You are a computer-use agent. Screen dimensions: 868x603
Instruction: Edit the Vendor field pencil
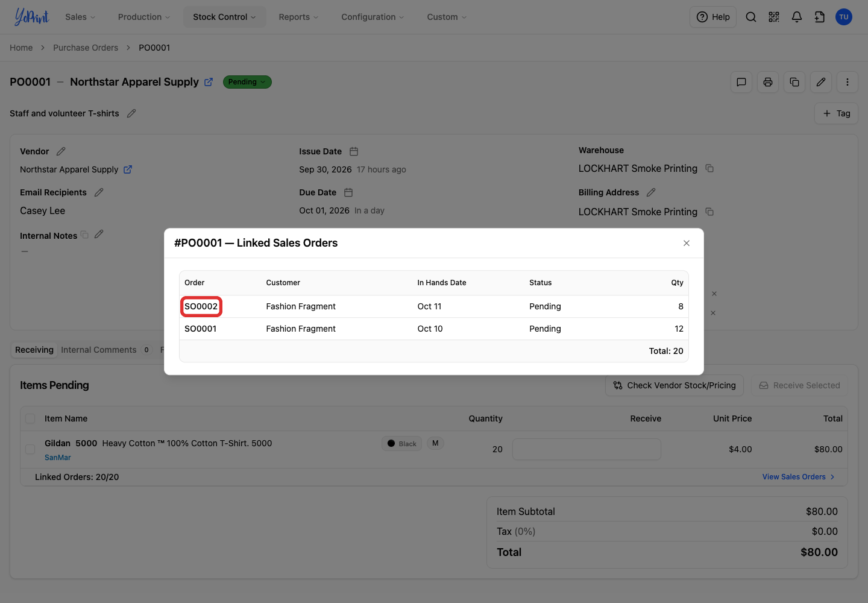pyautogui.click(x=61, y=151)
